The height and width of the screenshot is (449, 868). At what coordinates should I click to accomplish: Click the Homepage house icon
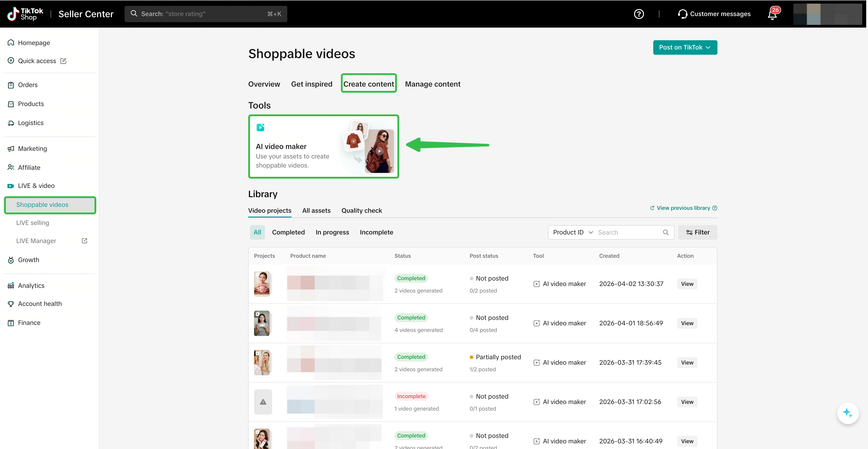click(11, 43)
